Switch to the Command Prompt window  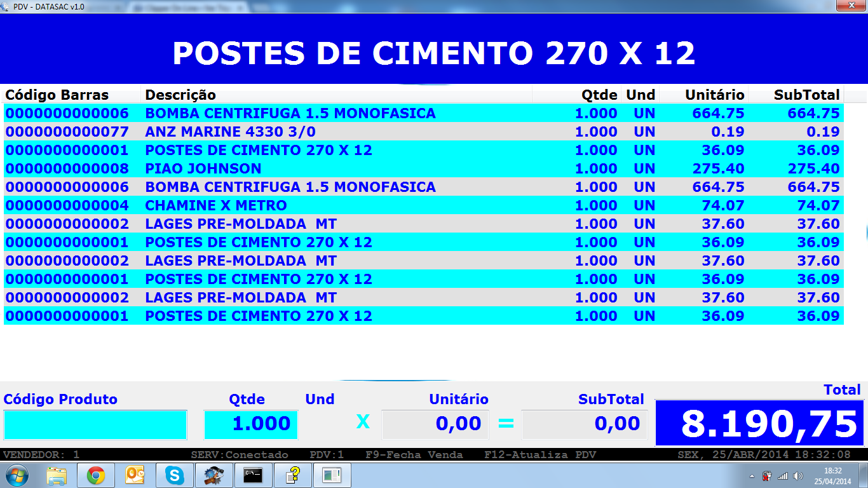254,475
